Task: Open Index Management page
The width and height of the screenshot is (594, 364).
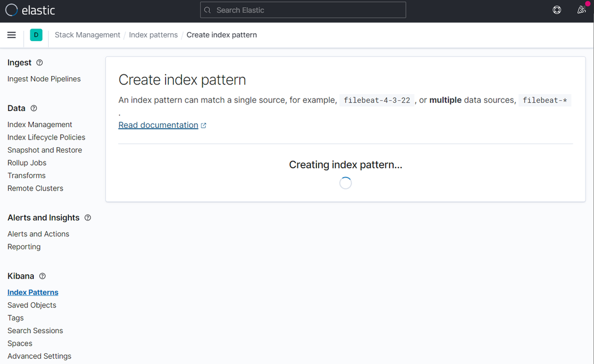Action: [x=39, y=125]
